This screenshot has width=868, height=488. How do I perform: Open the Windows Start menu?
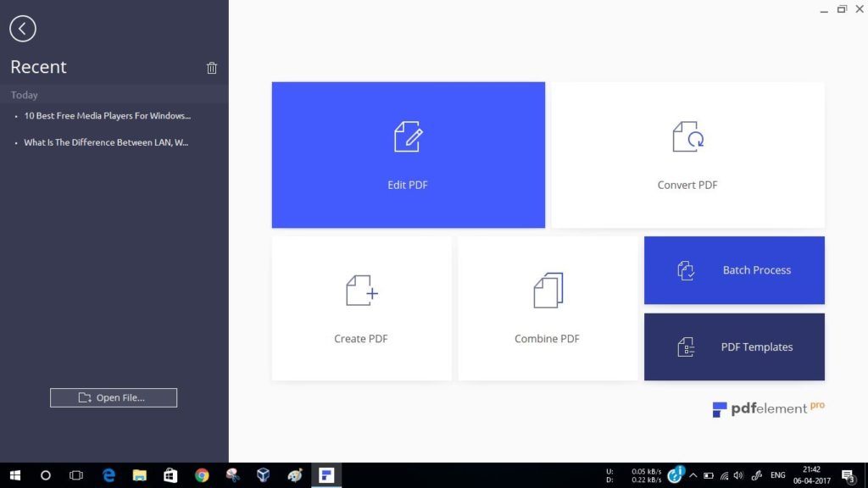[14, 475]
